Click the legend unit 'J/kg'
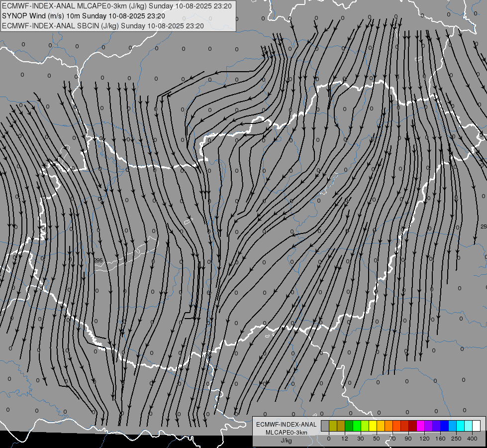This screenshot has width=487, height=448. tap(287, 440)
